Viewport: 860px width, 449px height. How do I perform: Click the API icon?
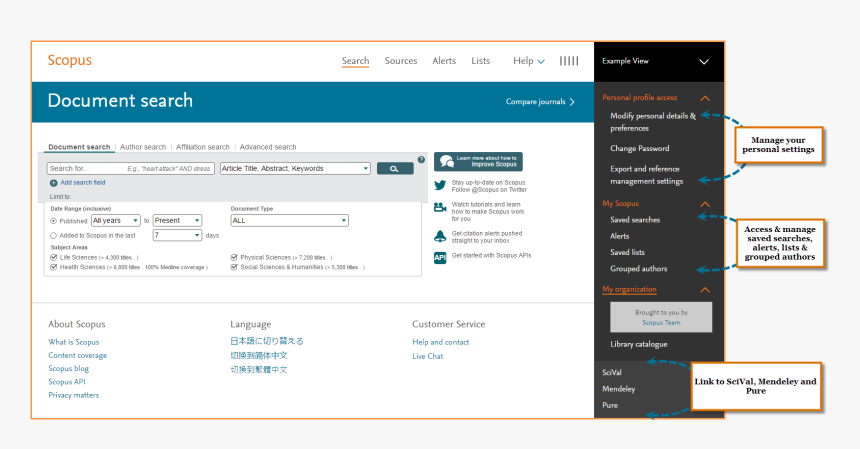440,258
